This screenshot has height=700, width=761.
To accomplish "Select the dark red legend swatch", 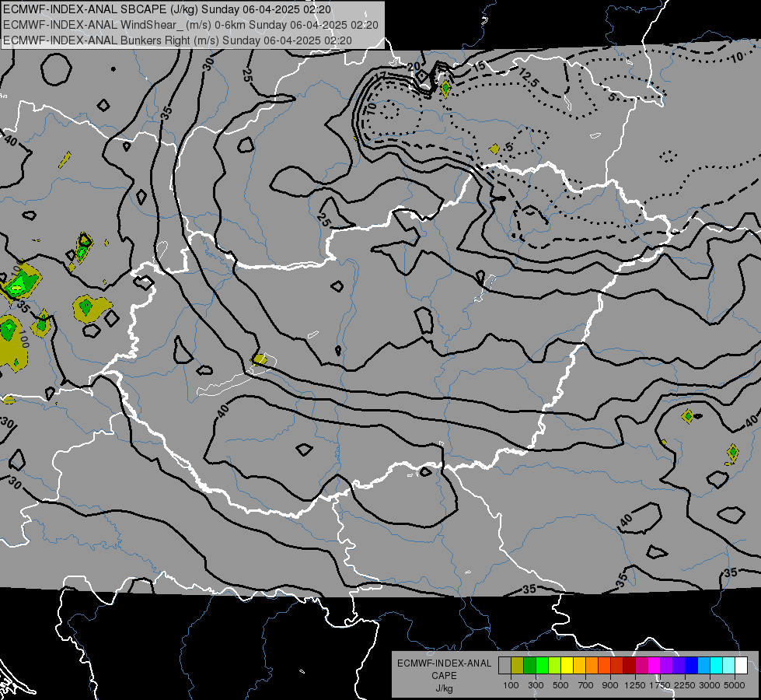I will click(x=629, y=665).
